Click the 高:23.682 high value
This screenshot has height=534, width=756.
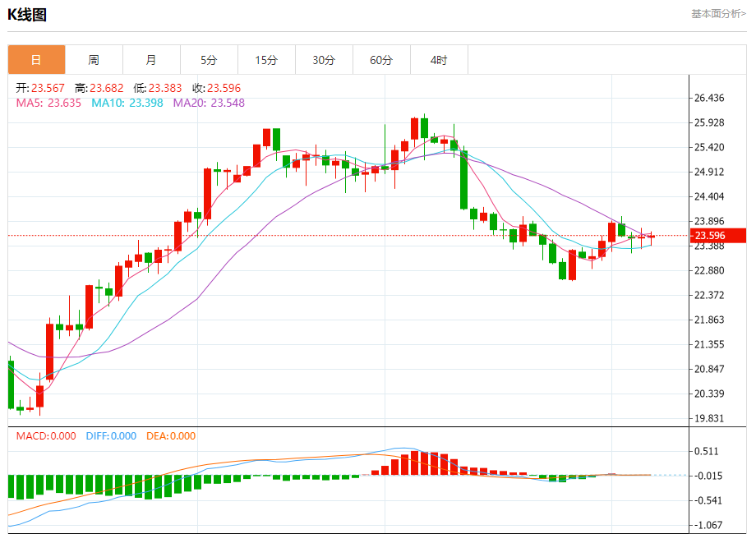click(99, 88)
